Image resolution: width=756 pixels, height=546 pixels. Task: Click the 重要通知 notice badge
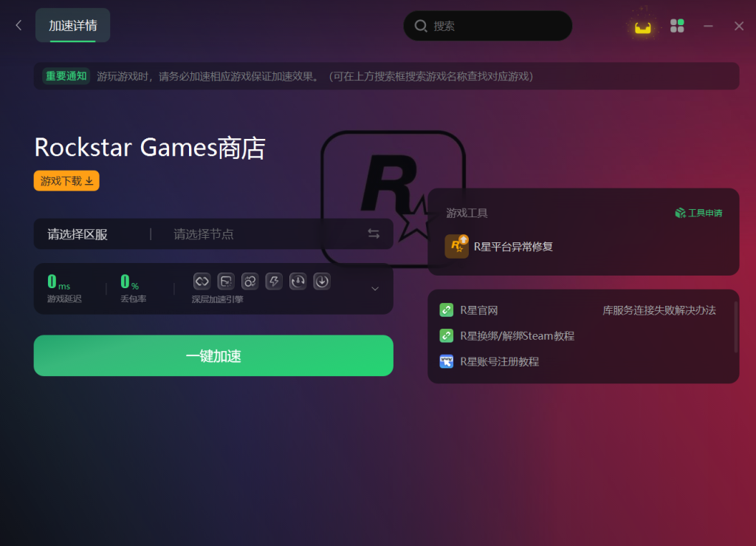66,76
